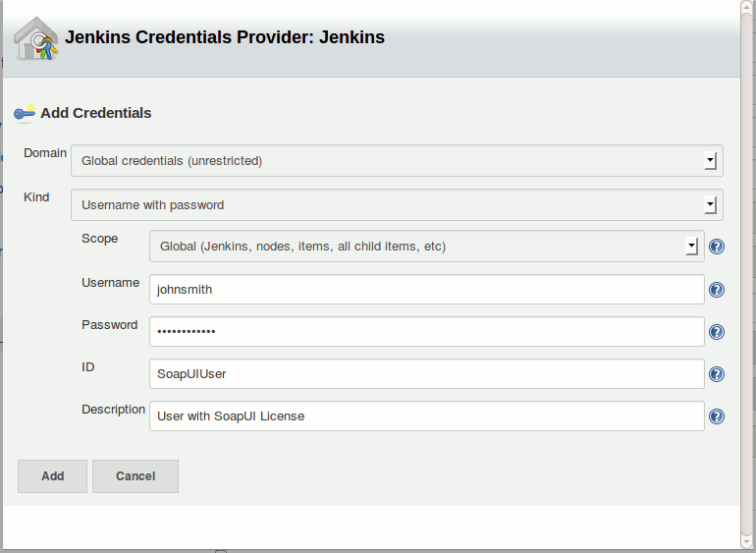Focus the Username field containing johnsmith
Screen dimensions: 756x553
427,290
